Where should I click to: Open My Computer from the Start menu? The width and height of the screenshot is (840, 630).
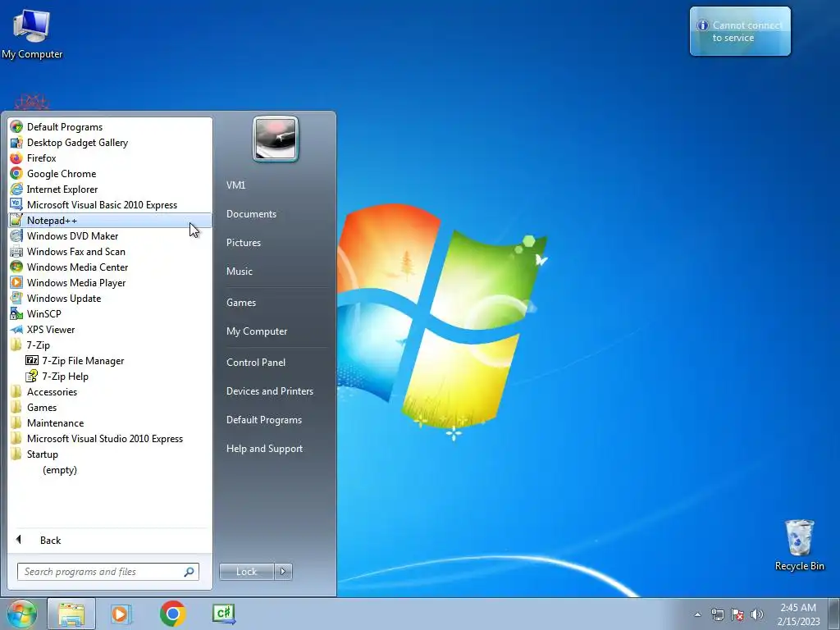(276, 331)
